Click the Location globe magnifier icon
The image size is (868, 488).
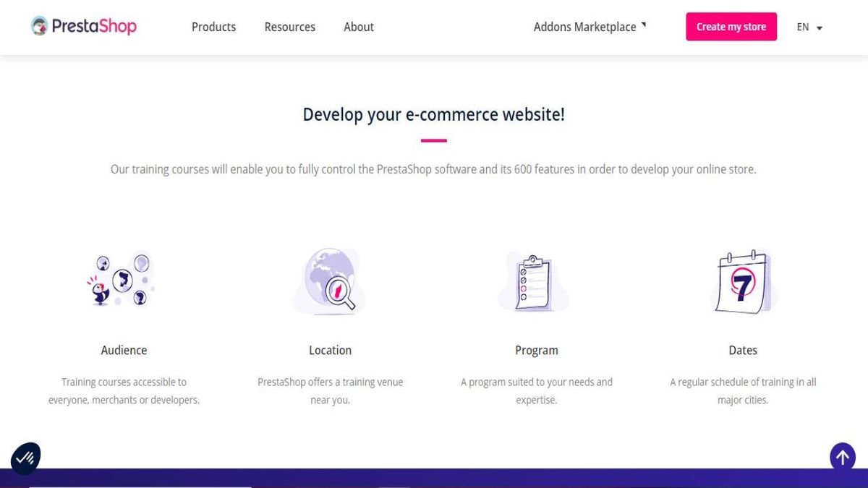coord(329,281)
